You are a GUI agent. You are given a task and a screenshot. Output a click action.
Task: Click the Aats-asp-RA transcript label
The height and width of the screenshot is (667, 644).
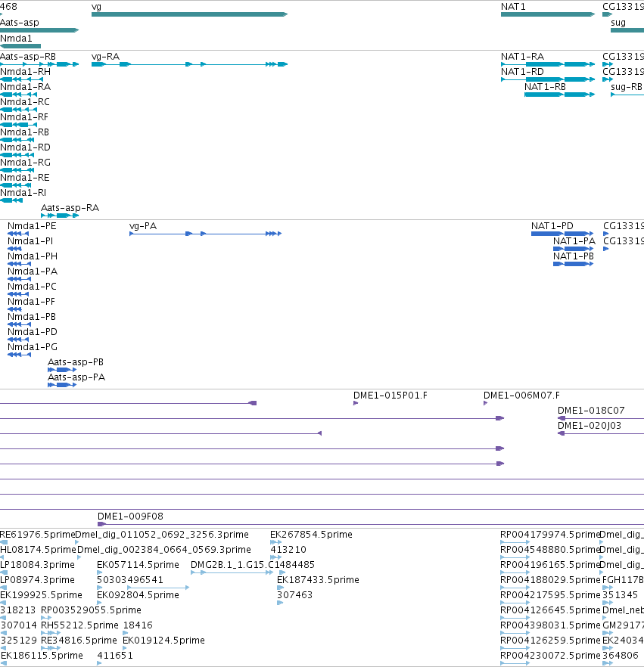(70, 208)
